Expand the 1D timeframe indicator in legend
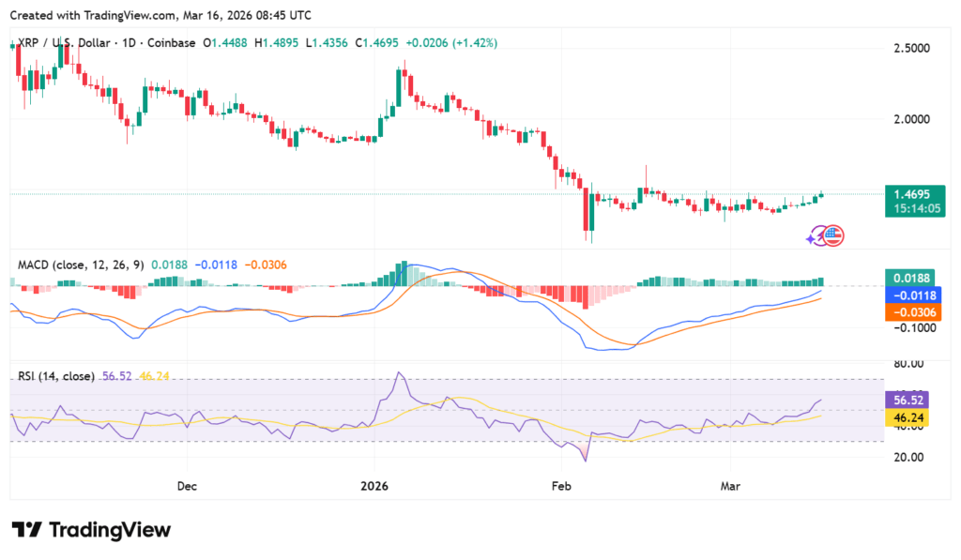This screenshot has height=560, width=961. (129, 42)
